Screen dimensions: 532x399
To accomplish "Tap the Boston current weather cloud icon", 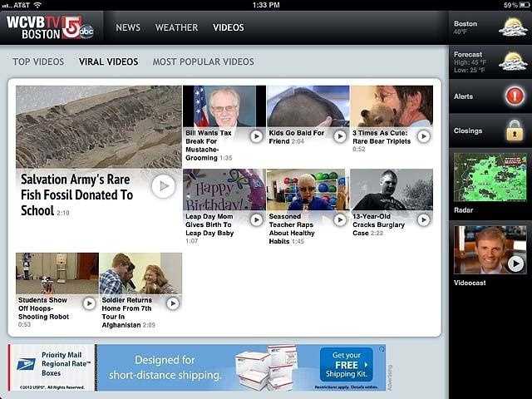I will [x=512, y=27].
